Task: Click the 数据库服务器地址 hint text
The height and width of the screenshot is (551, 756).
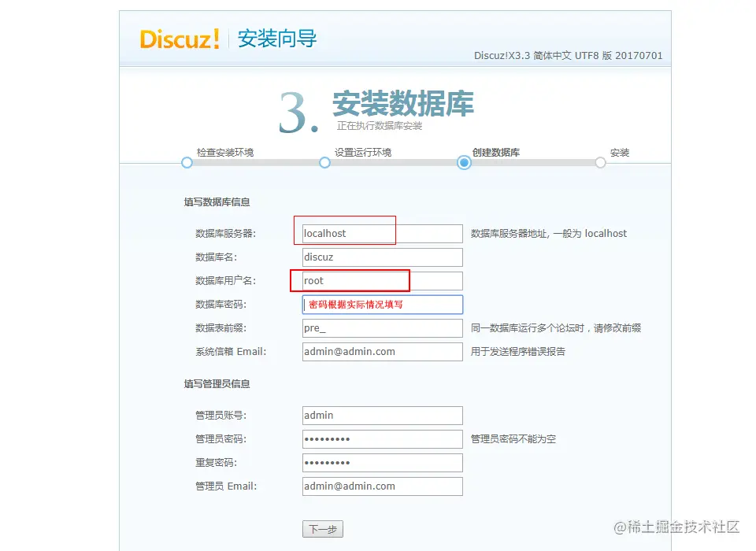Action: (x=549, y=234)
